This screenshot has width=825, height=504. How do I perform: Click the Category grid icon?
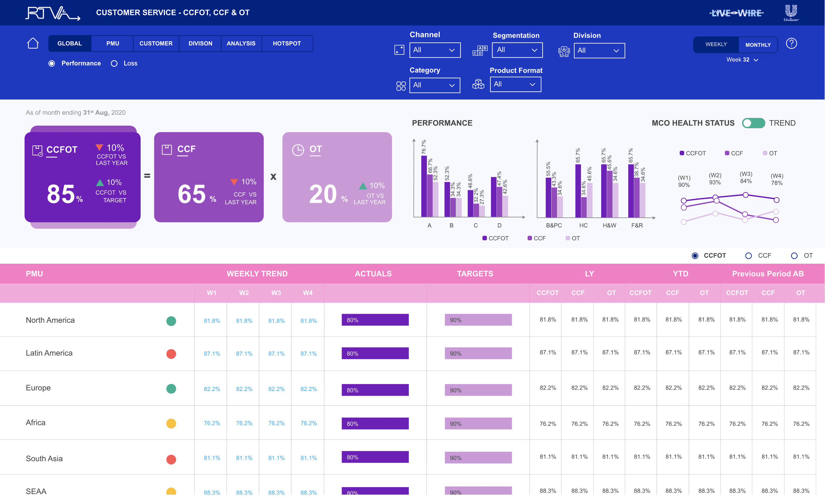tap(401, 86)
